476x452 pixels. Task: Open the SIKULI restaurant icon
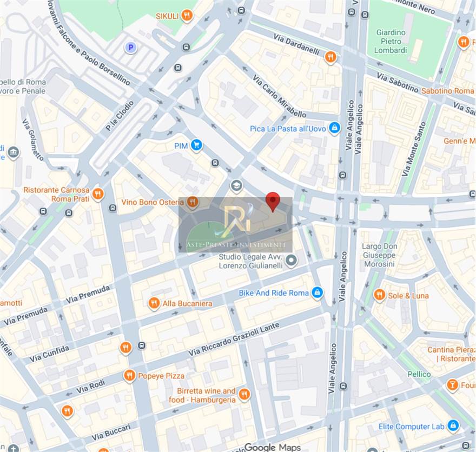click(187, 15)
